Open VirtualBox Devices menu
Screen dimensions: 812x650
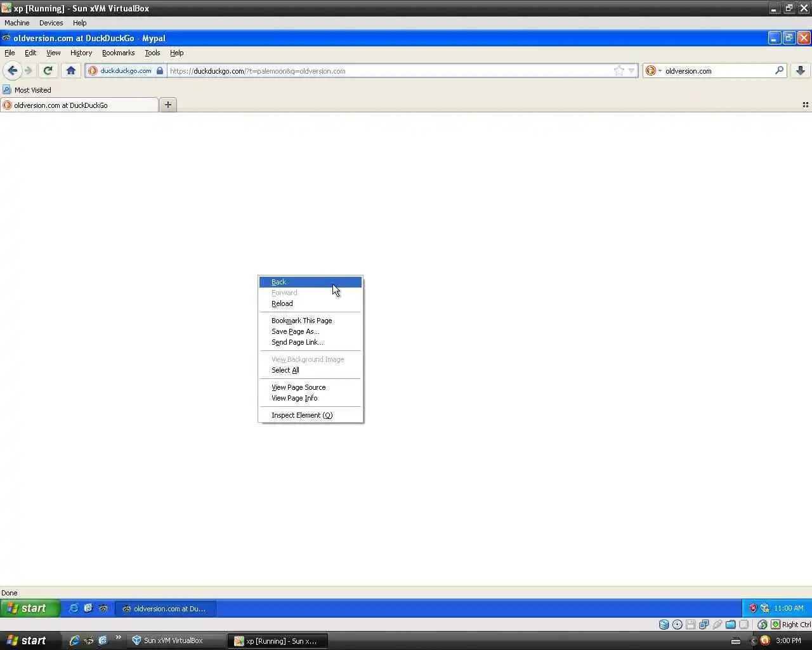(51, 23)
